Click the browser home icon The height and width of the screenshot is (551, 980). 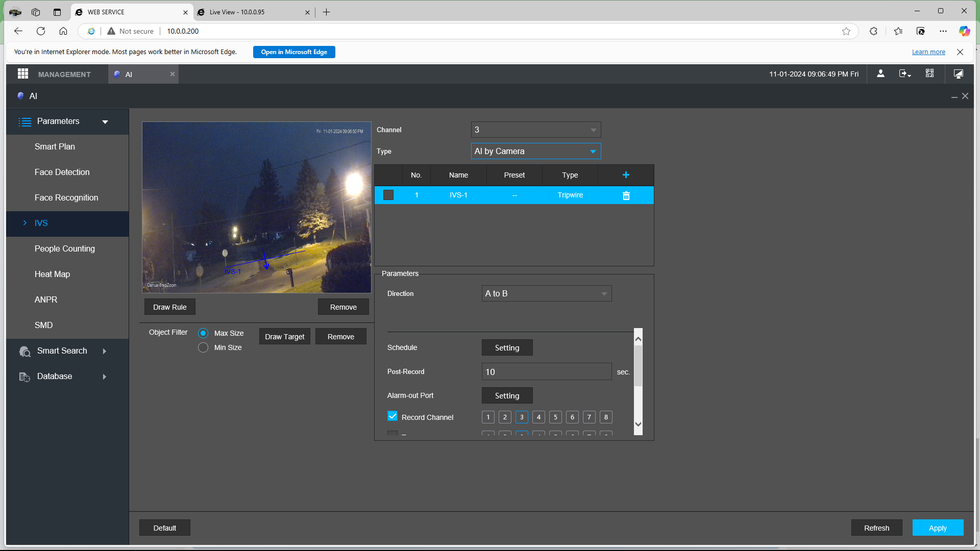(x=63, y=31)
